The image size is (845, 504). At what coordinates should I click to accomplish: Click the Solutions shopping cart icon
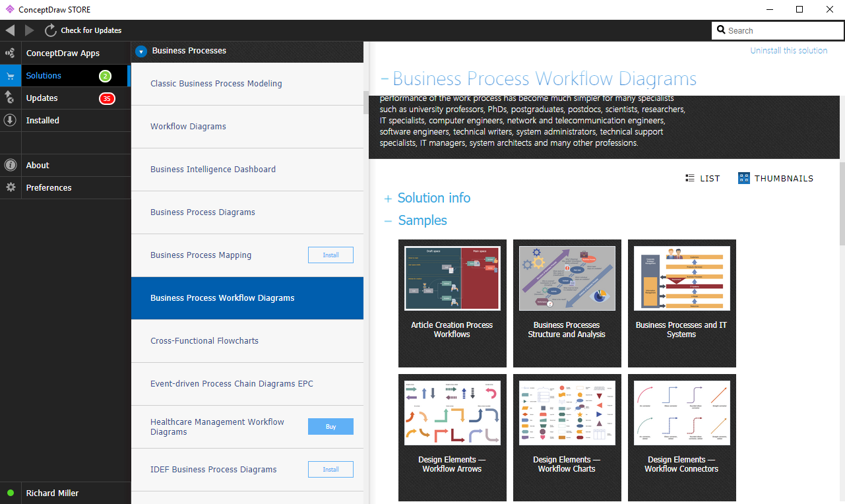[x=10, y=76]
